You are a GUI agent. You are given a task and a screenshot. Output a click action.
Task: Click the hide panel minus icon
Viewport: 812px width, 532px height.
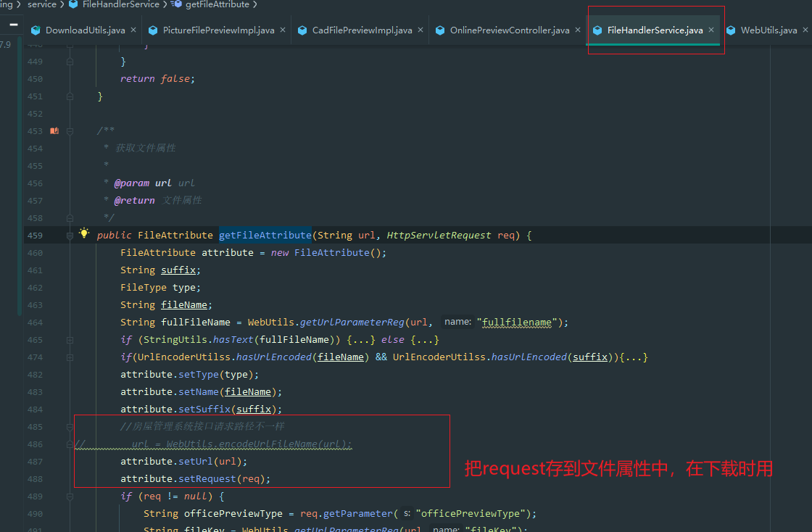click(13, 24)
